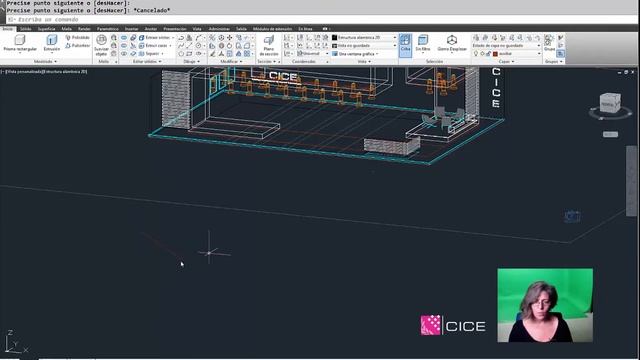Click in the command line input field
The height and width of the screenshot is (360, 640).
[x=320, y=19]
